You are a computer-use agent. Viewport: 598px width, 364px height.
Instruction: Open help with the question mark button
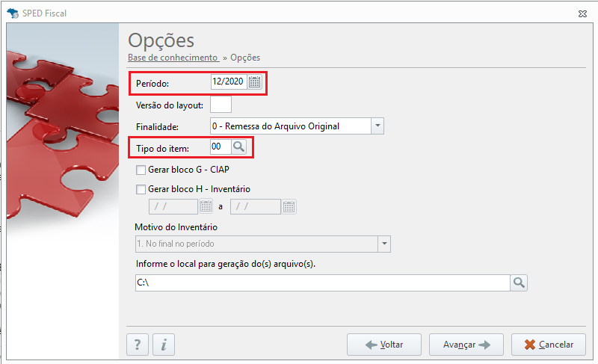pos(138,345)
